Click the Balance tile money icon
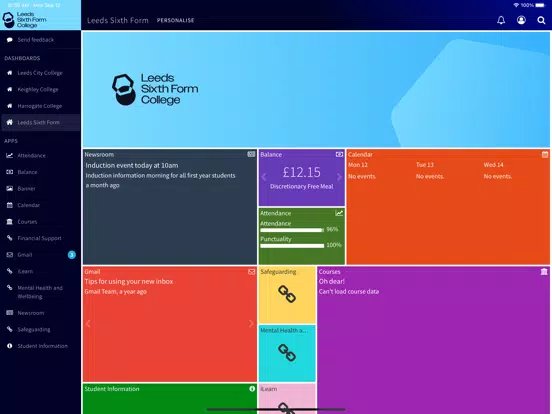552x414 pixels. 339,154
